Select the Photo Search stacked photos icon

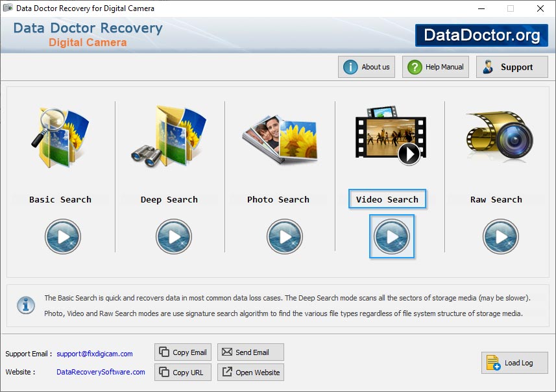(x=279, y=138)
